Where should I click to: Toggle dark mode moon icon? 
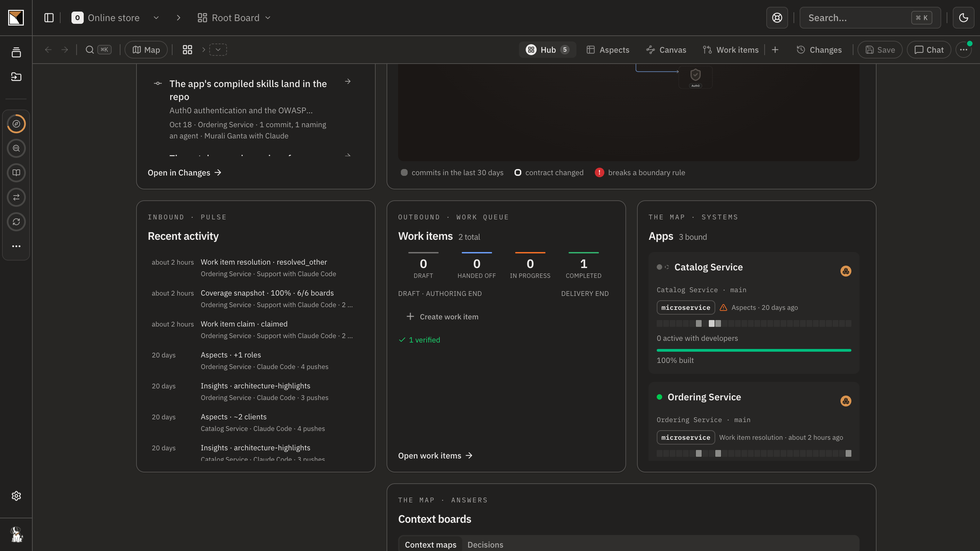963,17
